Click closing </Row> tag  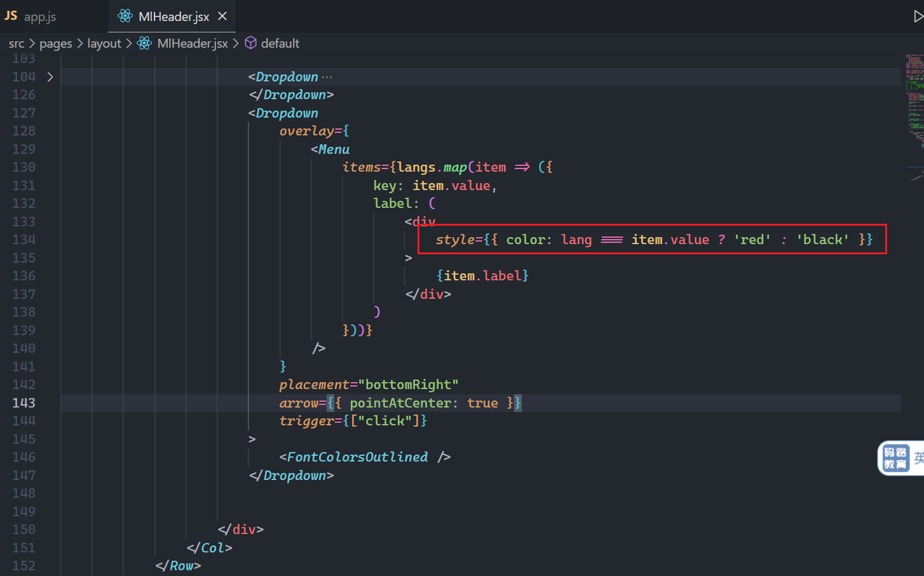point(178,566)
